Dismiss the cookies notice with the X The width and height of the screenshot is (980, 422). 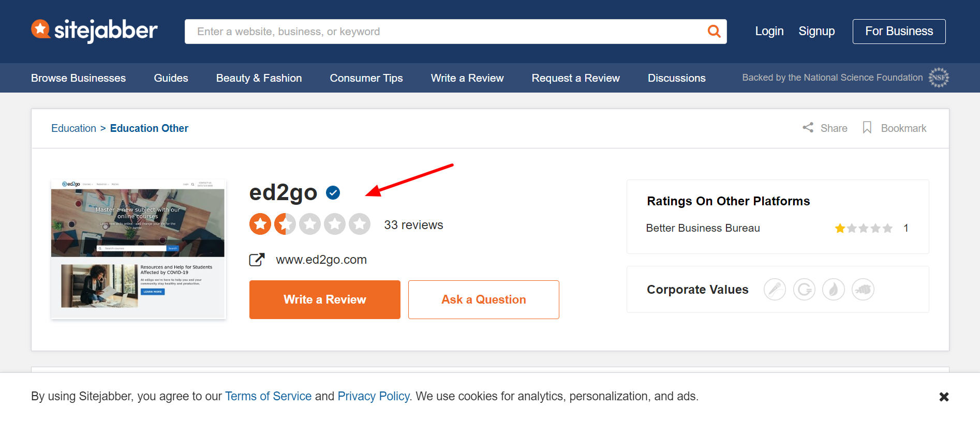944,397
